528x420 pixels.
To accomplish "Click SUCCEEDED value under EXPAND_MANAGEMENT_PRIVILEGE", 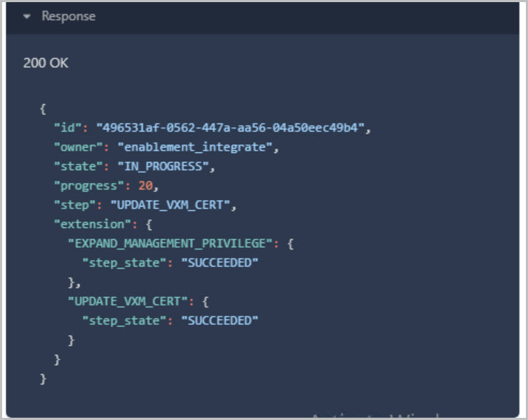I will pyautogui.click(x=219, y=263).
